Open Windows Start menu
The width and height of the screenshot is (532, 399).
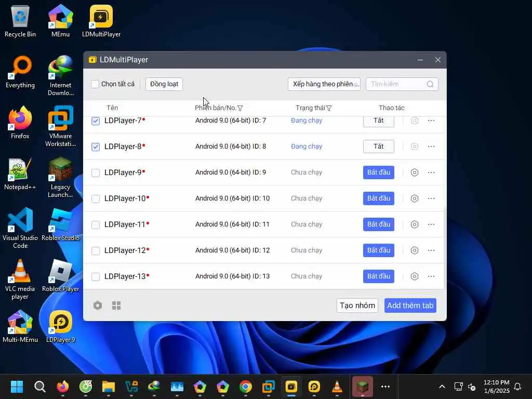[17, 387]
